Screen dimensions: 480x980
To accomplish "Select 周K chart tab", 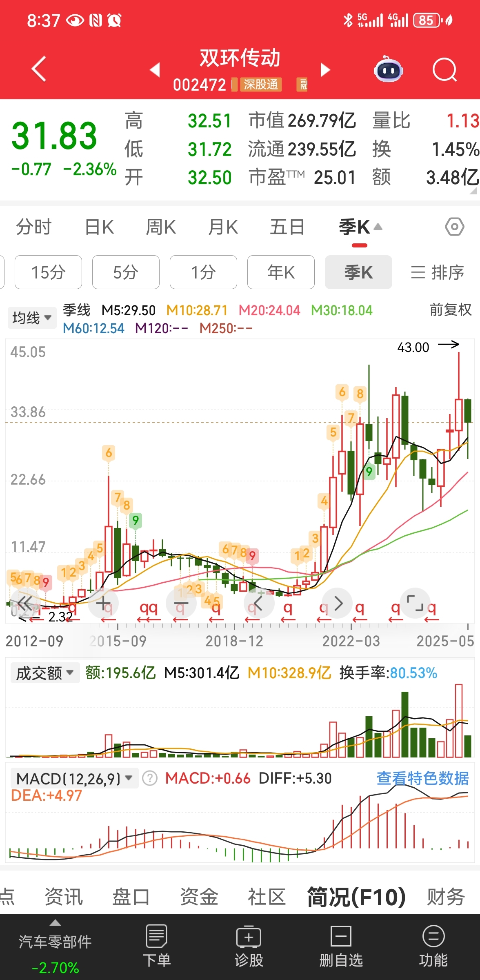I will (161, 227).
